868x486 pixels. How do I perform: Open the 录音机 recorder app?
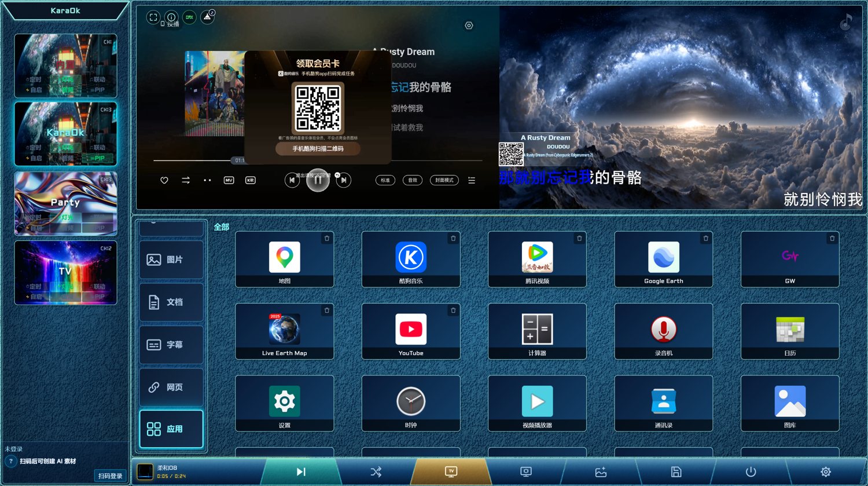coord(664,331)
